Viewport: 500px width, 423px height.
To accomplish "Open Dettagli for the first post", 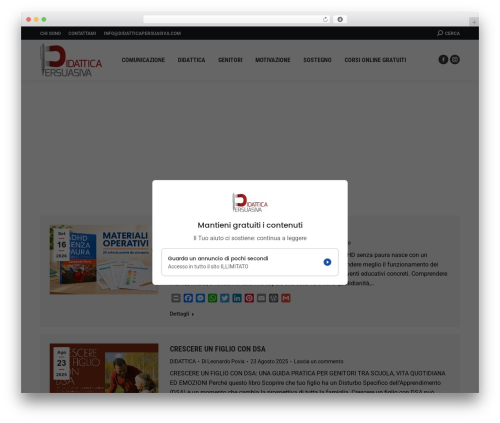I will coord(182,314).
